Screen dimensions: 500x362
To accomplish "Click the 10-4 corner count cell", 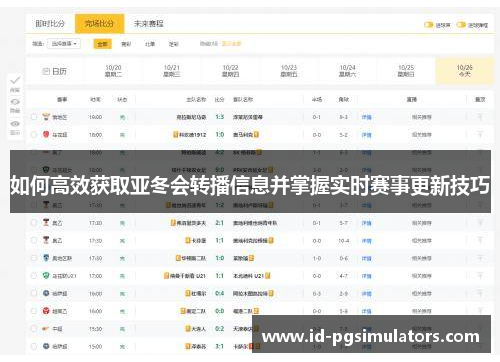I will pyautogui.click(x=344, y=240).
